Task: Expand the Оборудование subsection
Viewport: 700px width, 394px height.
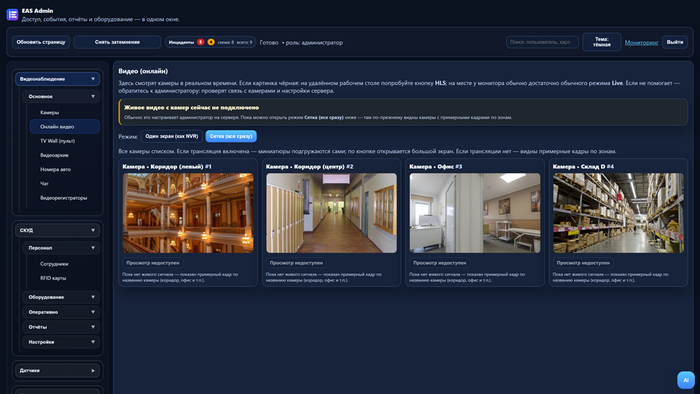Action: point(61,297)
